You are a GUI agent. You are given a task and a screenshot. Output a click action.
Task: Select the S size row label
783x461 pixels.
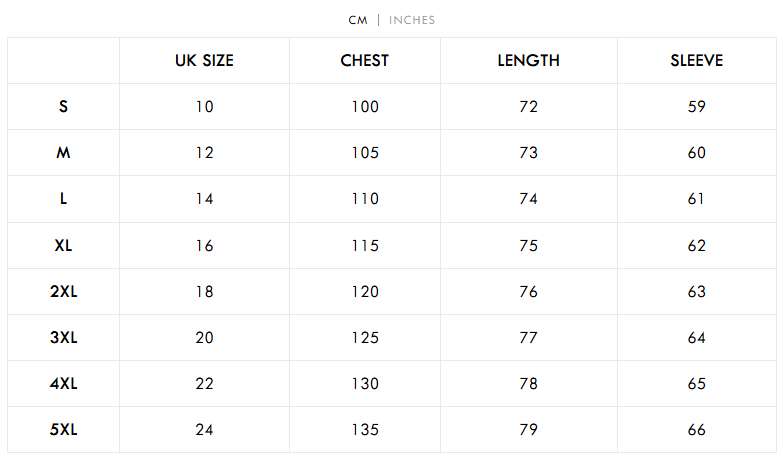pos(64,107)
